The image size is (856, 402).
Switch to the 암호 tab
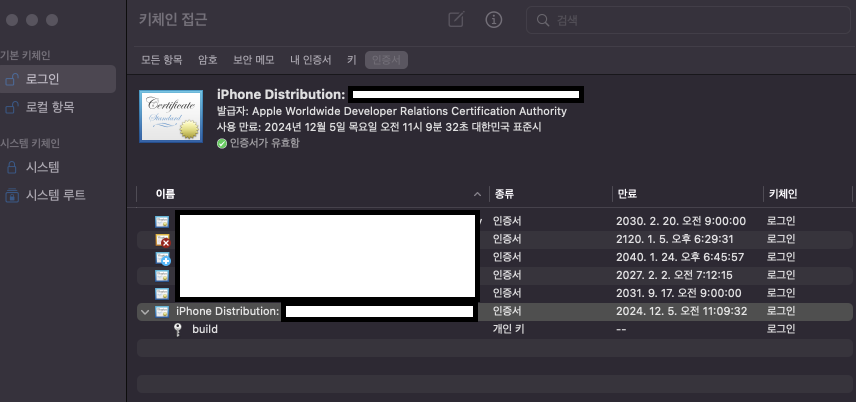207,60
